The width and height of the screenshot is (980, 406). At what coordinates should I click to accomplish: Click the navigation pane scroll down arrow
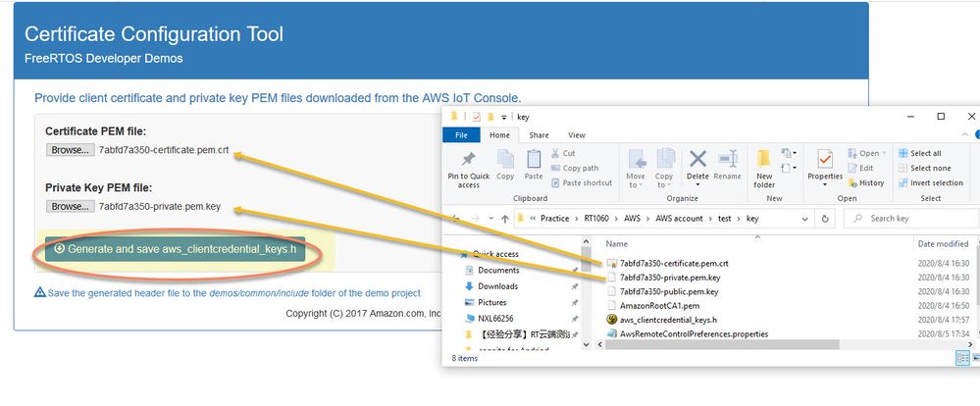[x=586, y=344]
